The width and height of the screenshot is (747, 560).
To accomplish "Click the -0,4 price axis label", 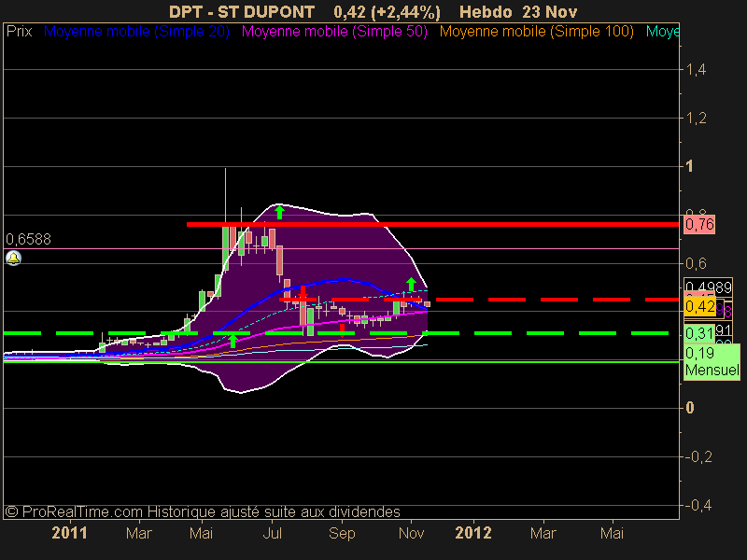I will click(x=698, y=505).
